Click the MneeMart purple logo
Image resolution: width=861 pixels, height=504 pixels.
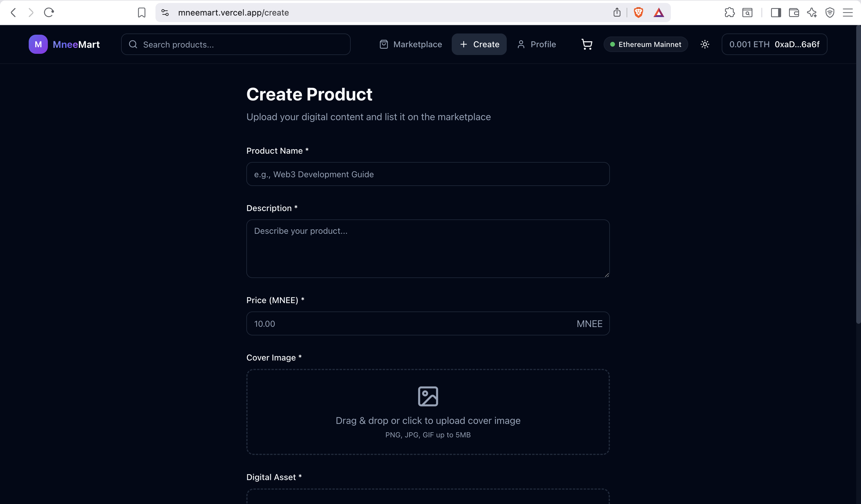[38, 45]
